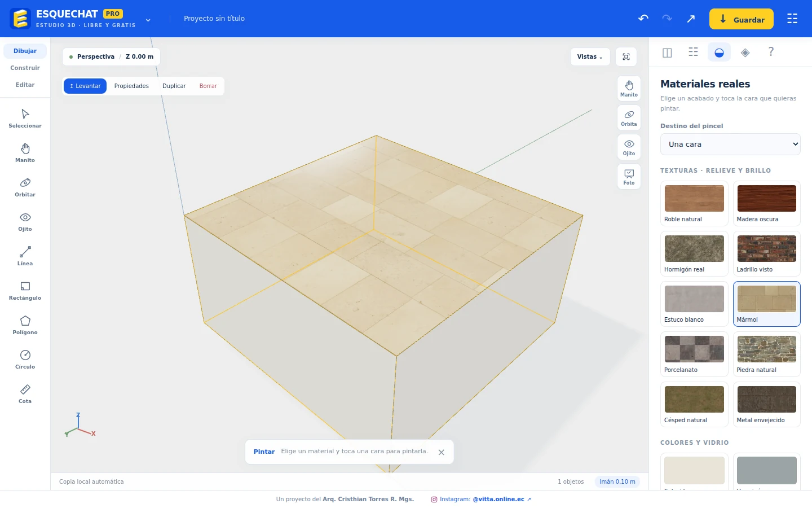812x508 pixels.
Task: Select the Seleccionar arrow tool
Action: click(x=25, y=119)
